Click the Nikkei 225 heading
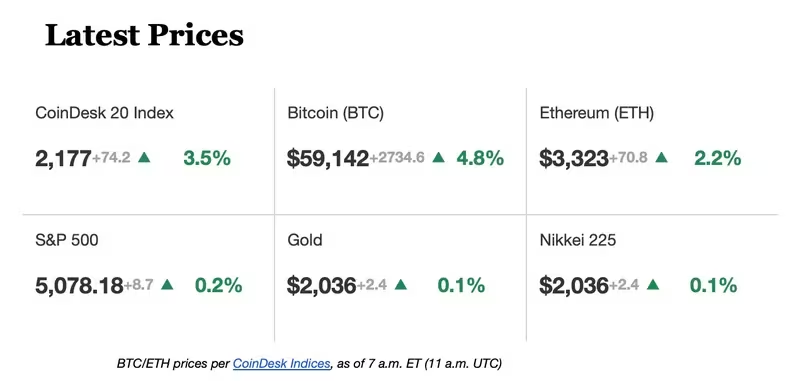The image size is (811, 381). (578, 240)
